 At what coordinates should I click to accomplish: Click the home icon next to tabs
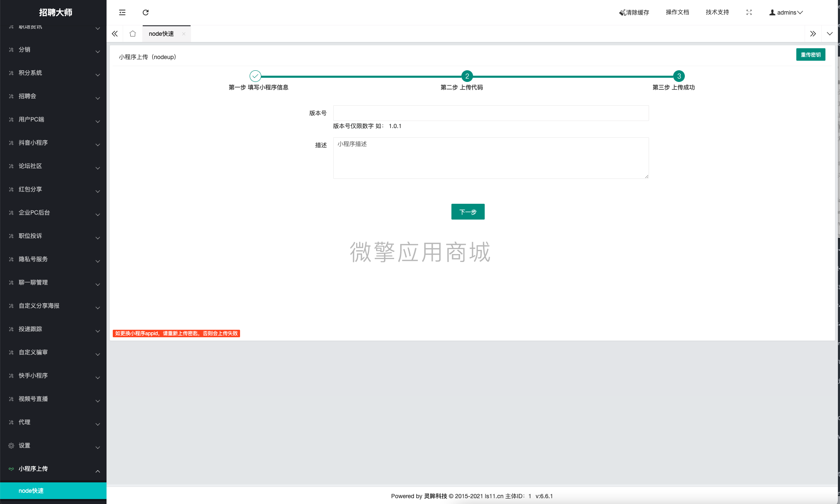[132, 34]
